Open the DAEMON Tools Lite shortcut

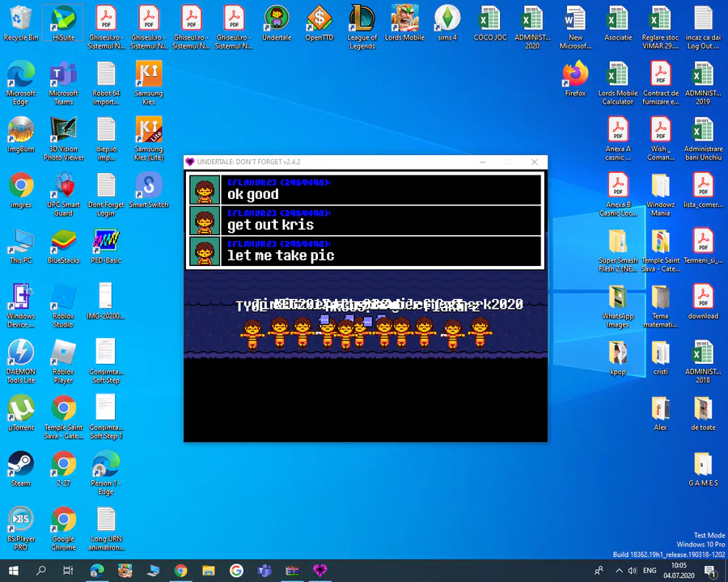point(21,361)
